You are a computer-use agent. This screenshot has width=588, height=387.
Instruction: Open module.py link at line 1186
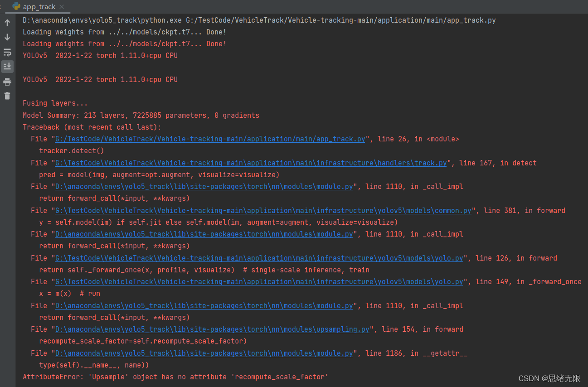click(x=204, y=353)
